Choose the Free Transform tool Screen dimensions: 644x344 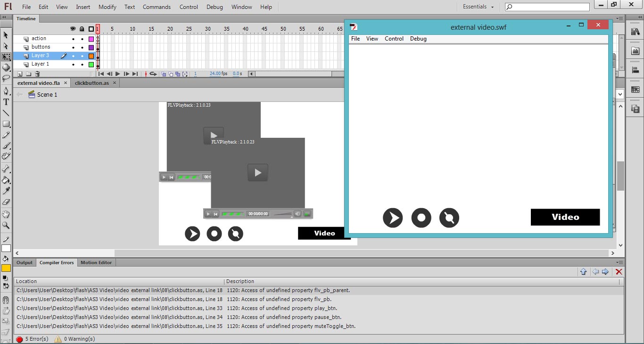click(6, 57)
